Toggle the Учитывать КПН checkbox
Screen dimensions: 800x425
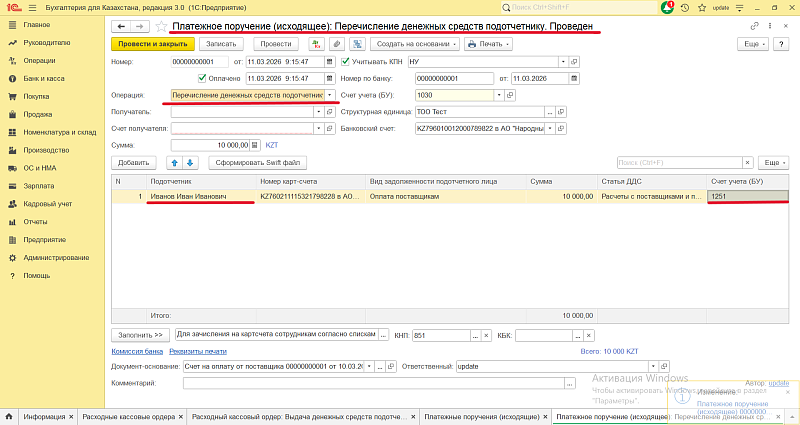click(x=346, y=61)
